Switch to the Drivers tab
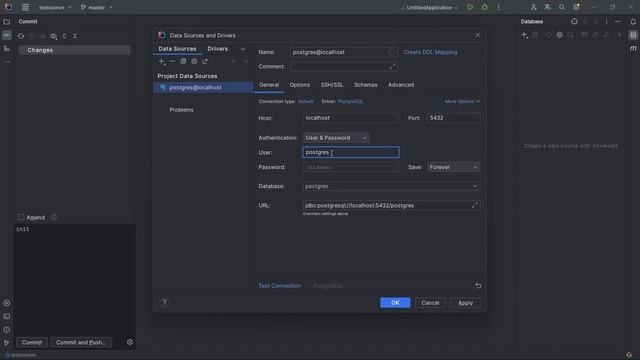Screen dimensions: 640x360 click(x=218, y=49)
